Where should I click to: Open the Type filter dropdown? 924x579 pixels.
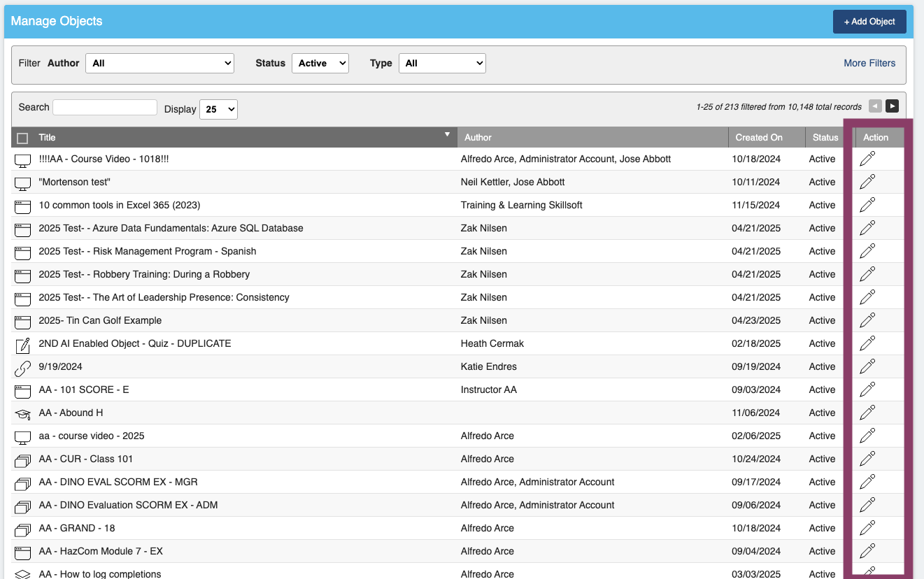(442, 63)
